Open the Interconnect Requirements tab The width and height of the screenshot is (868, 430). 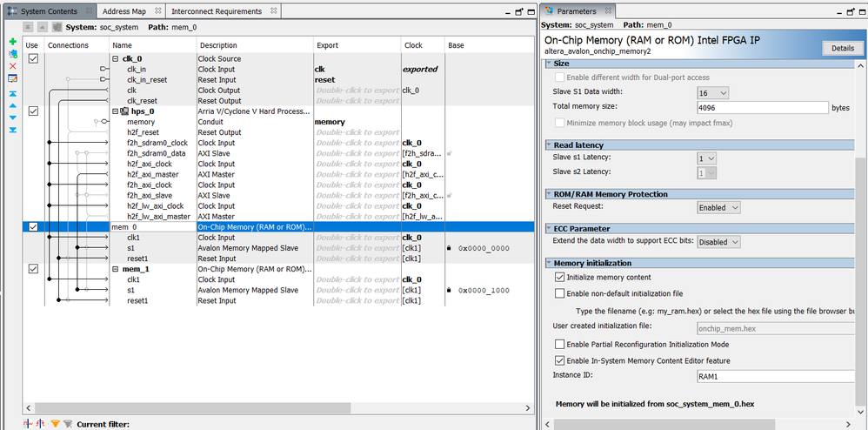[217, 11]
